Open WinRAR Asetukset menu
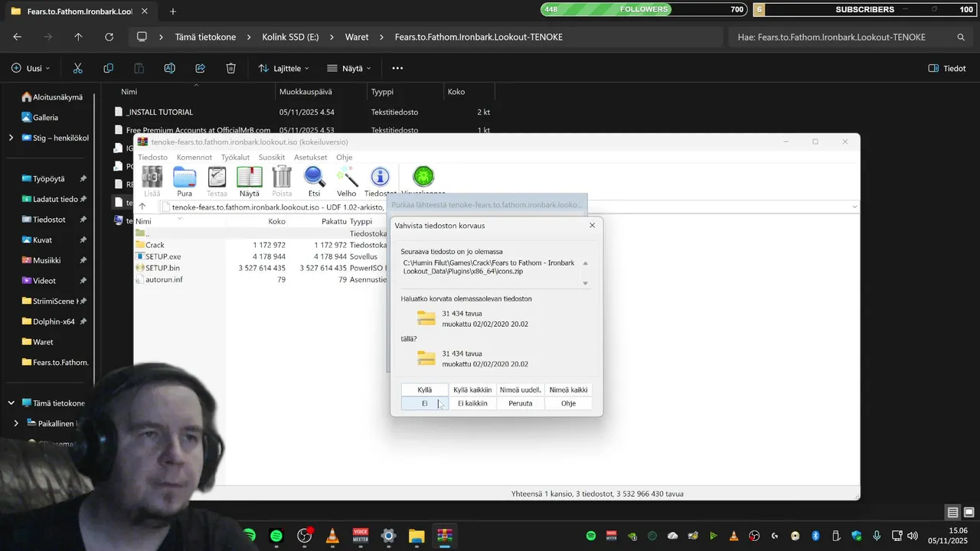 (x=311, y=157)
